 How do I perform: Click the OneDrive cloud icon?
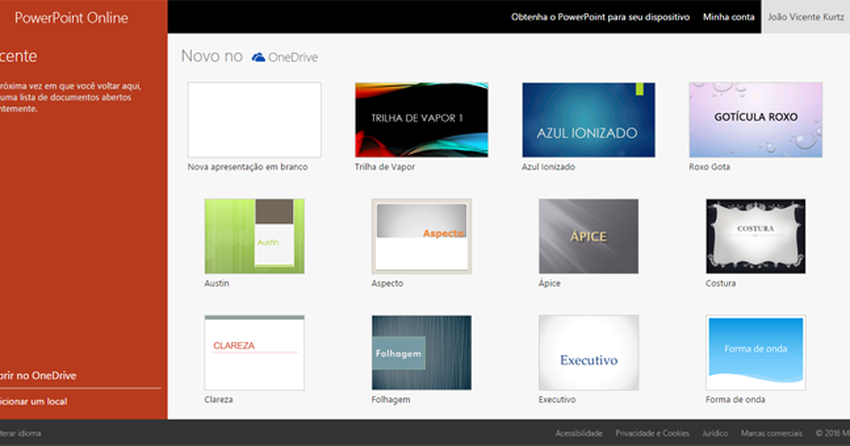[x=259, y=57]
